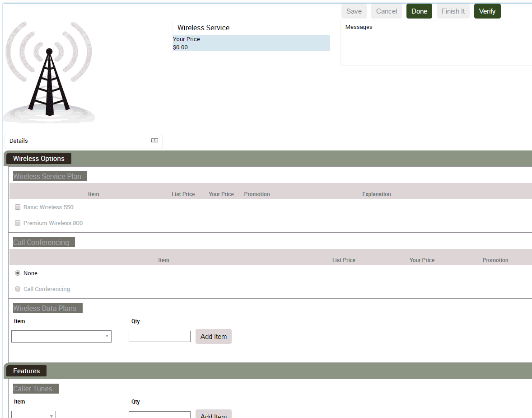Click the Wireless Options section header
This screenshot has width=532, height=418.
coord(39,158)
